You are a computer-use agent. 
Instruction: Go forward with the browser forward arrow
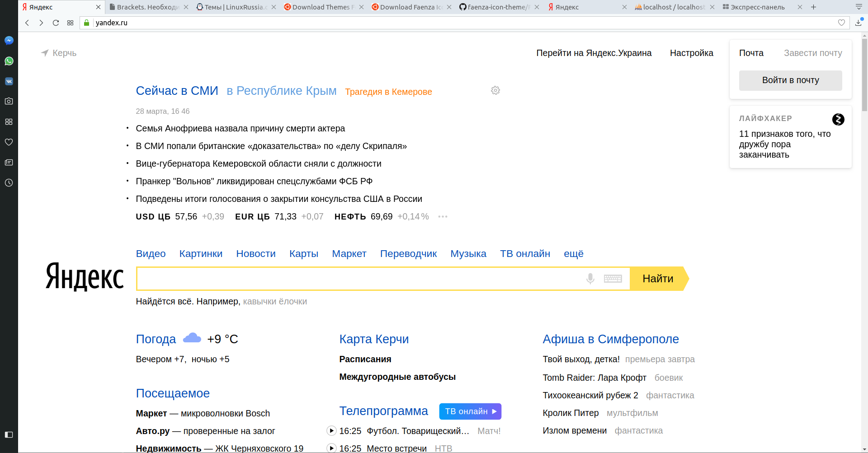click(x=41, y=23)
